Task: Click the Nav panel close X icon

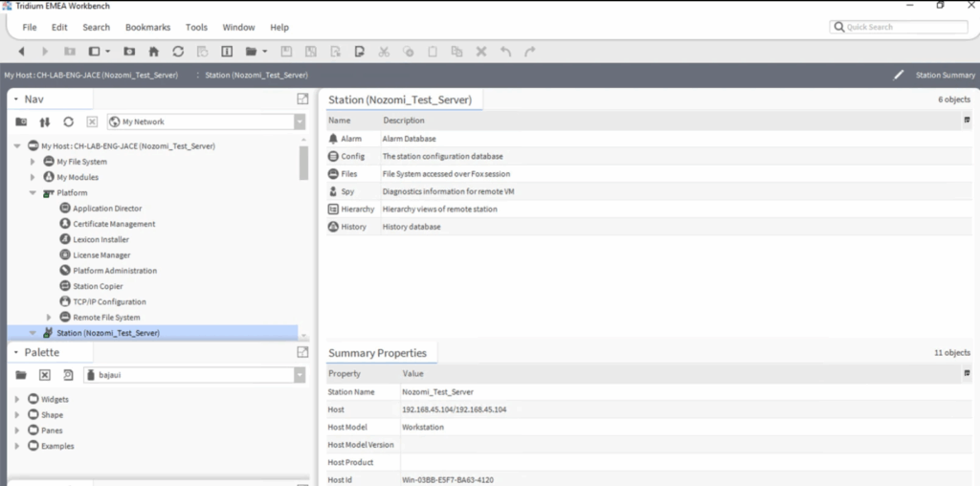Action: click(92, 121)
